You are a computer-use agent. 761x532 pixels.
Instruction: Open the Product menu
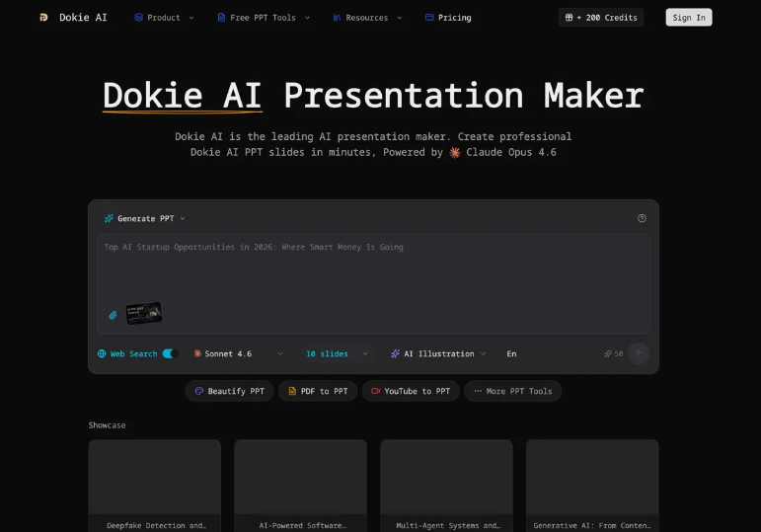pyautogui.click(x=164, y=18)
